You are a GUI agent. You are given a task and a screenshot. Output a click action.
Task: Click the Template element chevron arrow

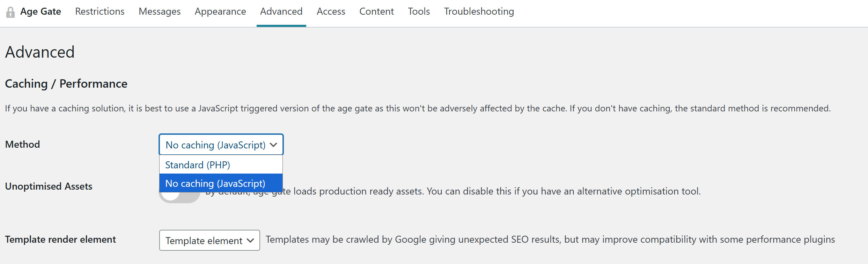tap(250, 241)
